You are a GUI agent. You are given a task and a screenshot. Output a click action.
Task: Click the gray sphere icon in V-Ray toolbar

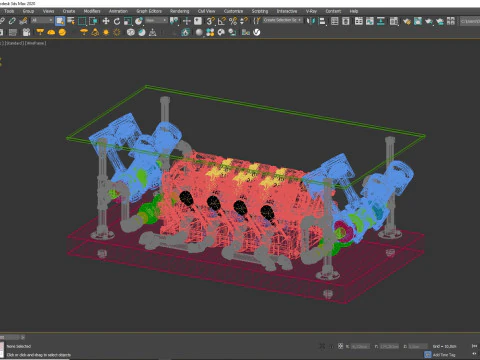pos(199,32)
